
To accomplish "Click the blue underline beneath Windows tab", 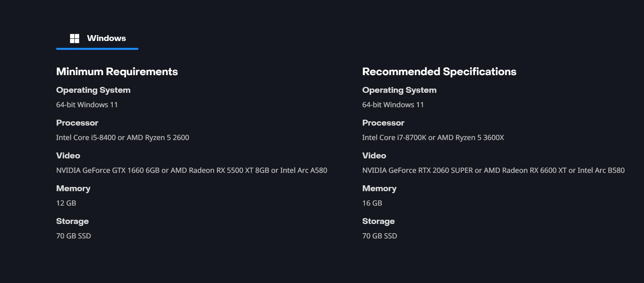I will pos(97,49).
